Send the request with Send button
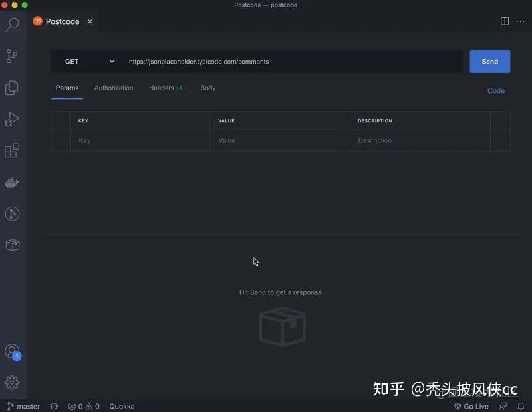The image size is (532, 412). coord(490,61)
